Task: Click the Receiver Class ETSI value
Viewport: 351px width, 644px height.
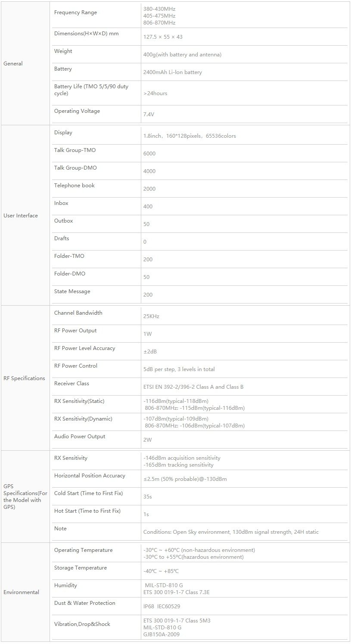Action: (193, 387)
